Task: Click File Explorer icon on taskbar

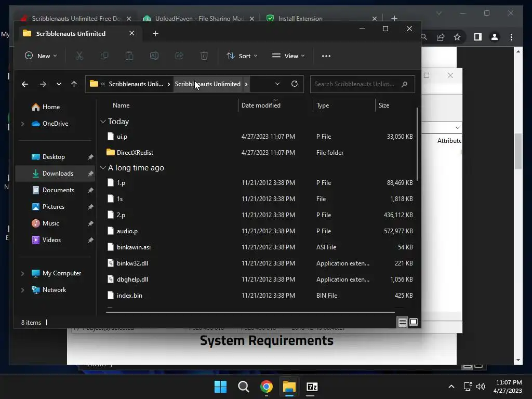Action: point(289,387)
